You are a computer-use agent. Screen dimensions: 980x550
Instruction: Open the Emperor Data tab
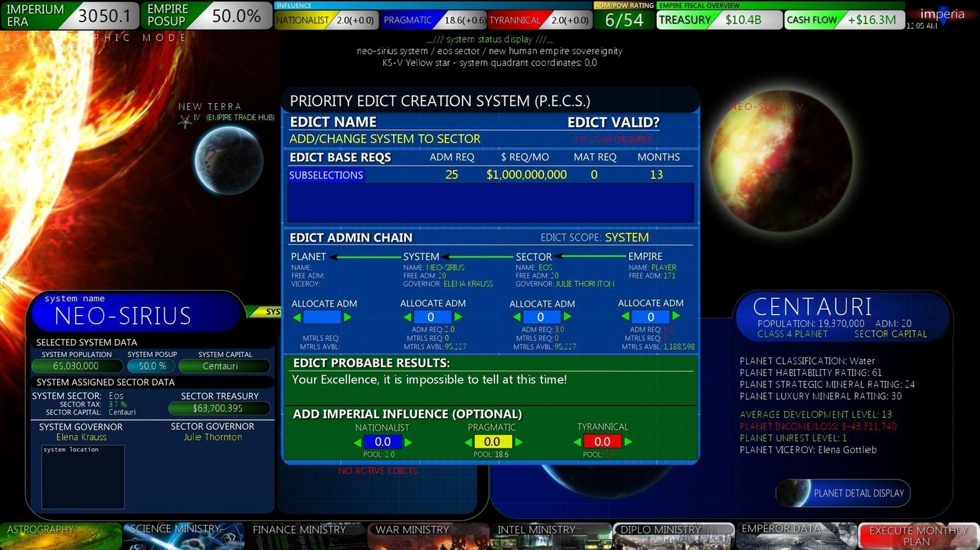(796, 536)
